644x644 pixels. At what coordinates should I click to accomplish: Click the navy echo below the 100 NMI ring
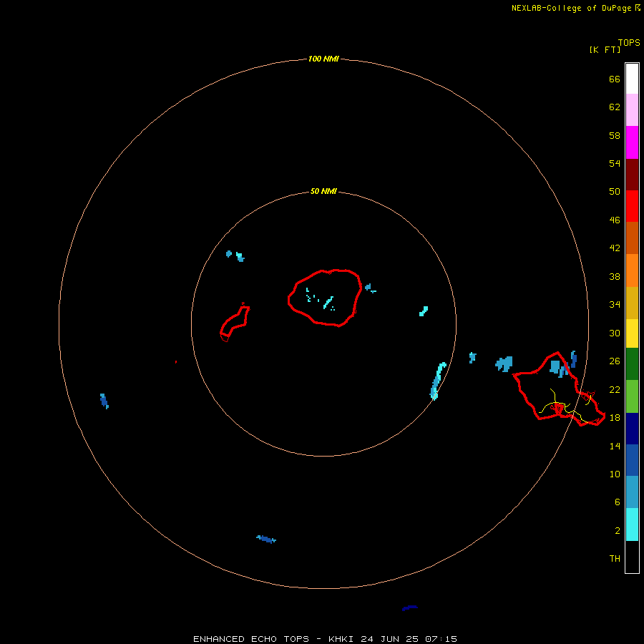[x=410, y=608]
